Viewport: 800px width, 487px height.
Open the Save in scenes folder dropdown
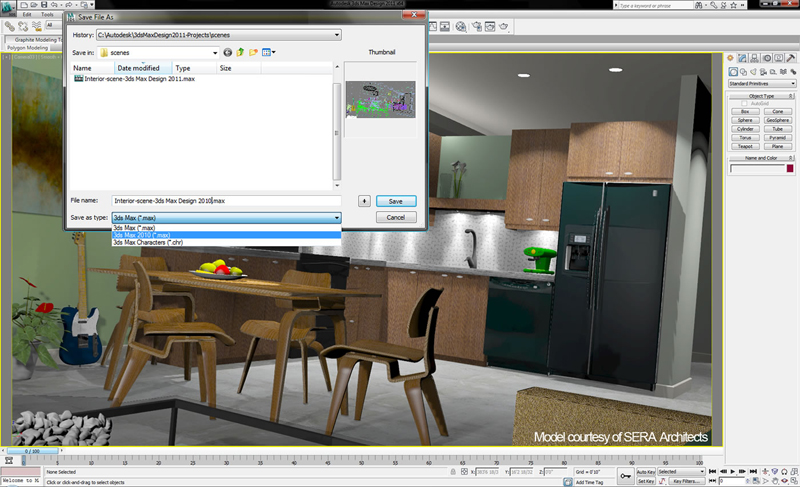click(215, 53)
